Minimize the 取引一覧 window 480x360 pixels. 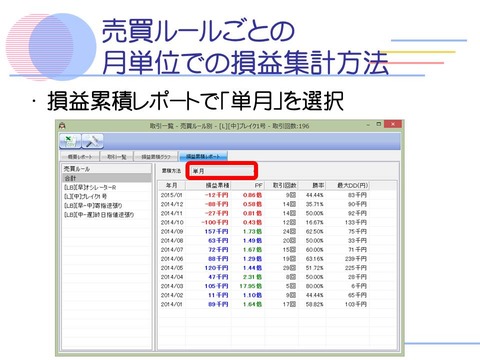pos(369,125)
